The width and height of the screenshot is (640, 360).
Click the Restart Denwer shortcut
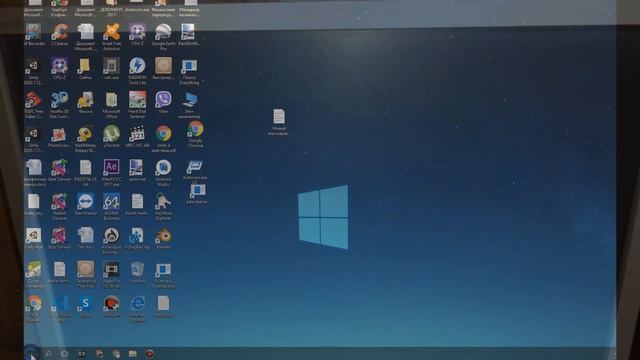60,207
